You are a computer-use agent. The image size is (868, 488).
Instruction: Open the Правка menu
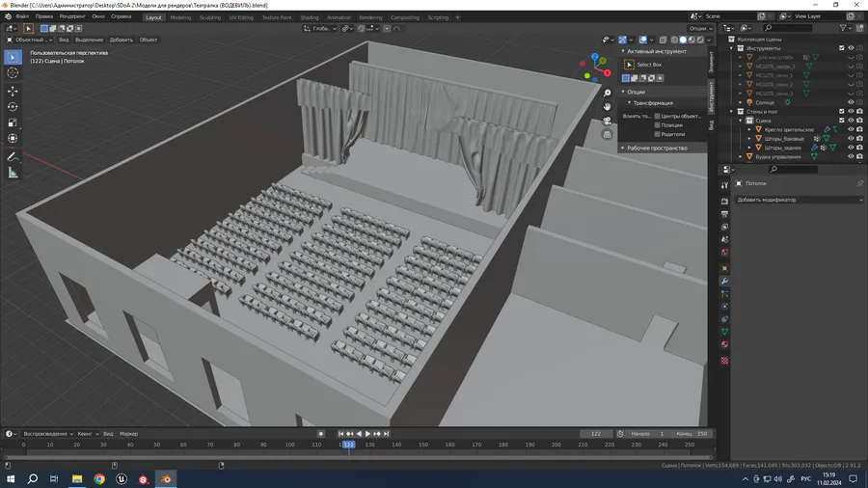pyautogui.click(x=44, y=16)
